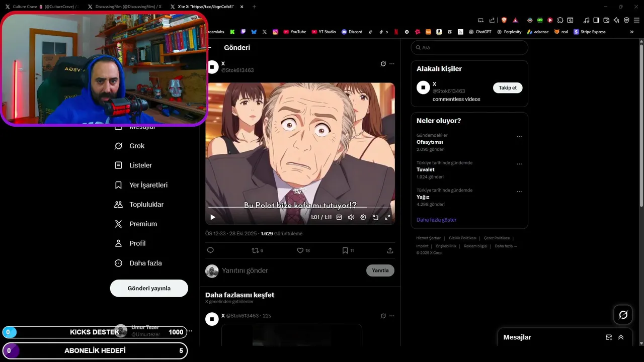
Task: Open Topluluklar in the sidebar
Action: coord(139,205)
